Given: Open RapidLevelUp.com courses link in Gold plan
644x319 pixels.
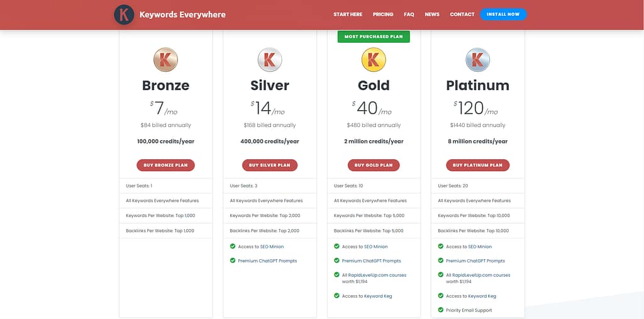Looking at the screenshot, I should point(377,275).
